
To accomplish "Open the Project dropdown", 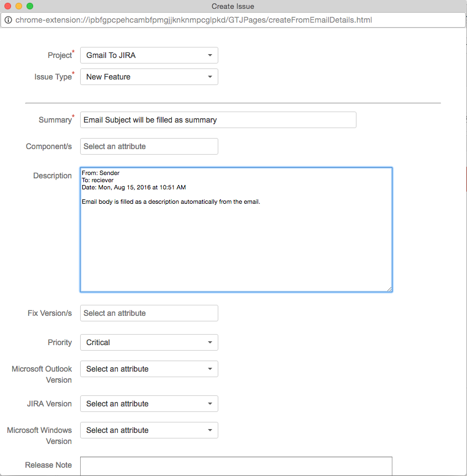I will pos(149,55).
